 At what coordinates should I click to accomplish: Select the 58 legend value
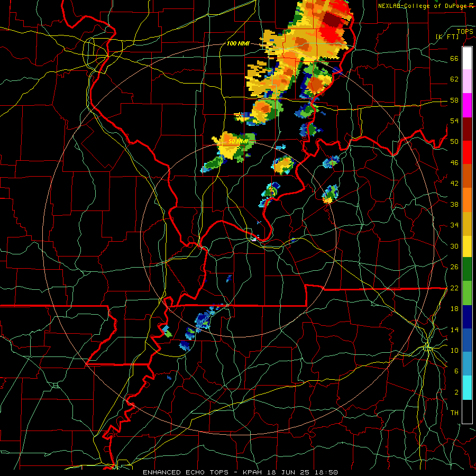(x=454, y=100)
